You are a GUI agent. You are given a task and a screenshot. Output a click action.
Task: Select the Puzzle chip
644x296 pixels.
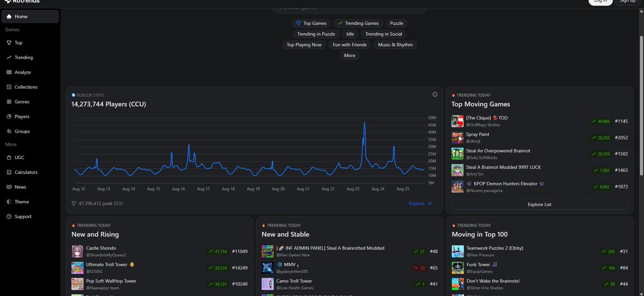[397, 23]
